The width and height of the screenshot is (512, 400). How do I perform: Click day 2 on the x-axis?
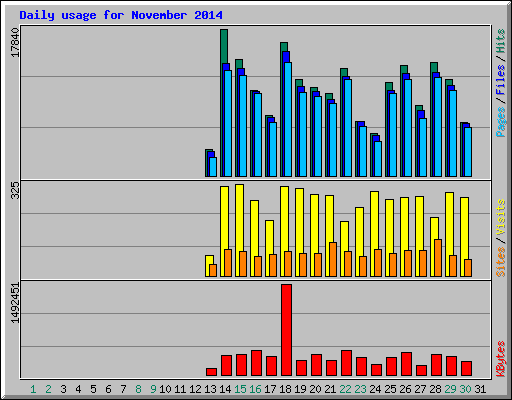coord(48,389)
